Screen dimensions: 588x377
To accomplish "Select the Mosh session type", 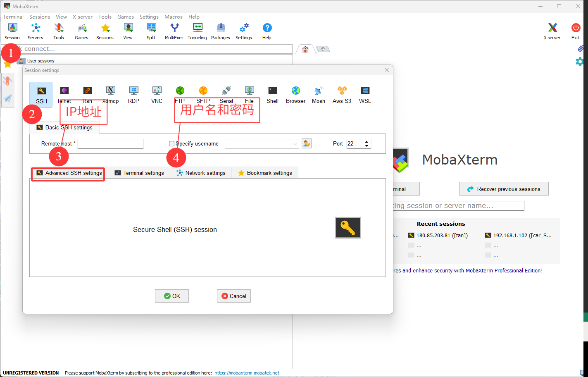I will [x=319, y=95].
